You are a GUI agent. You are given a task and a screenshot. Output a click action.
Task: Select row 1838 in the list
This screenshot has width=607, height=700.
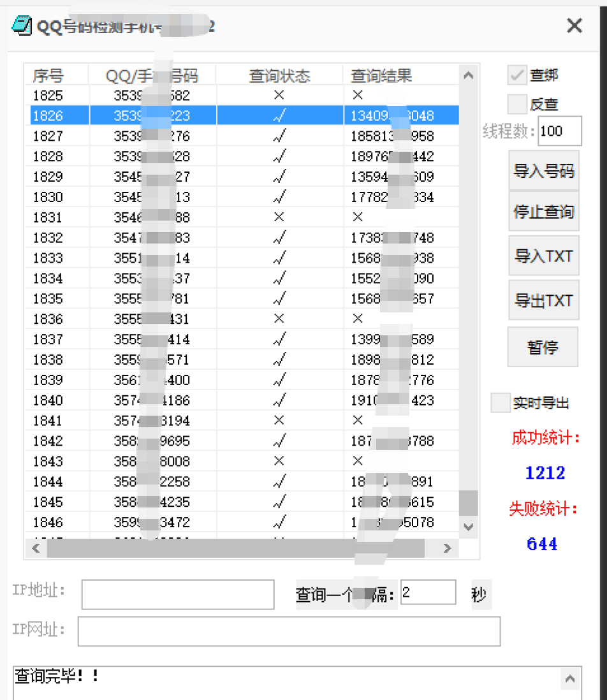[x=242, y=360]
